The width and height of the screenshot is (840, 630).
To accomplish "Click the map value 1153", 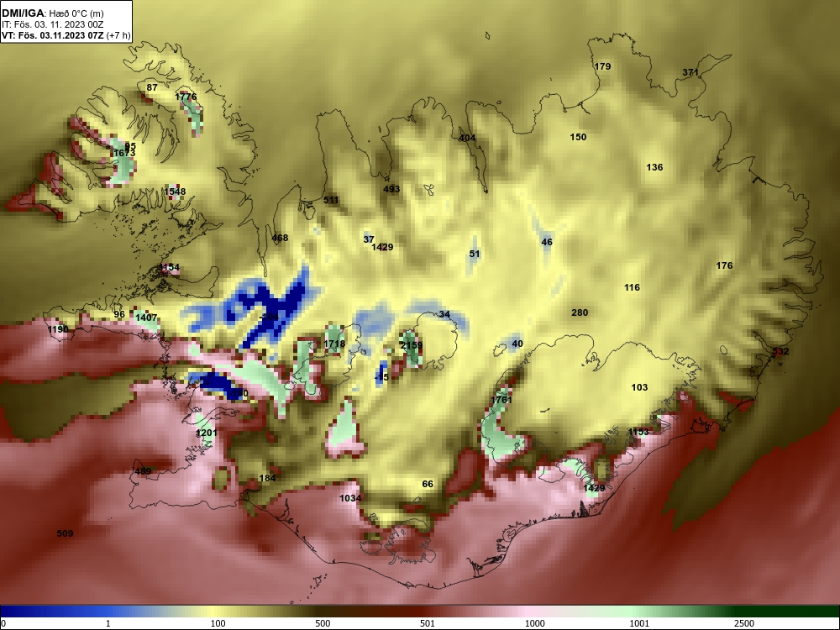I will tap(638, 432).
